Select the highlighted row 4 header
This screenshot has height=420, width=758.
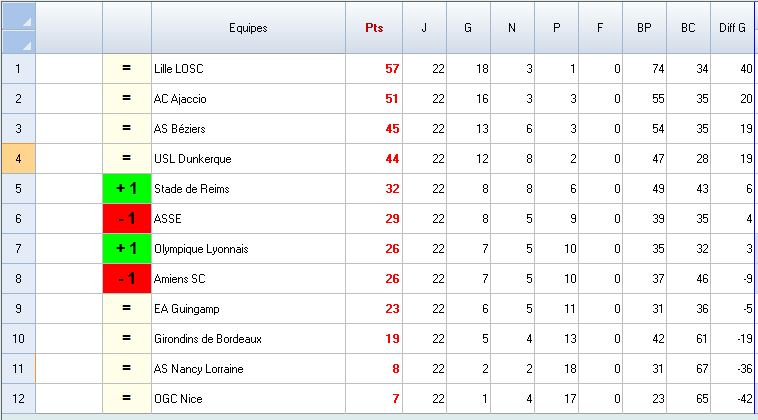click(x=19, y=159)
